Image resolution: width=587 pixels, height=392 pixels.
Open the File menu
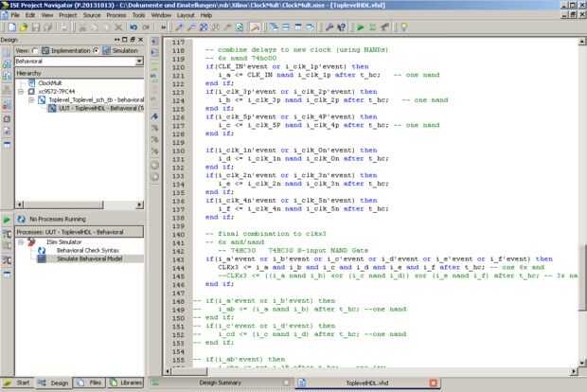tap(15, 15)
